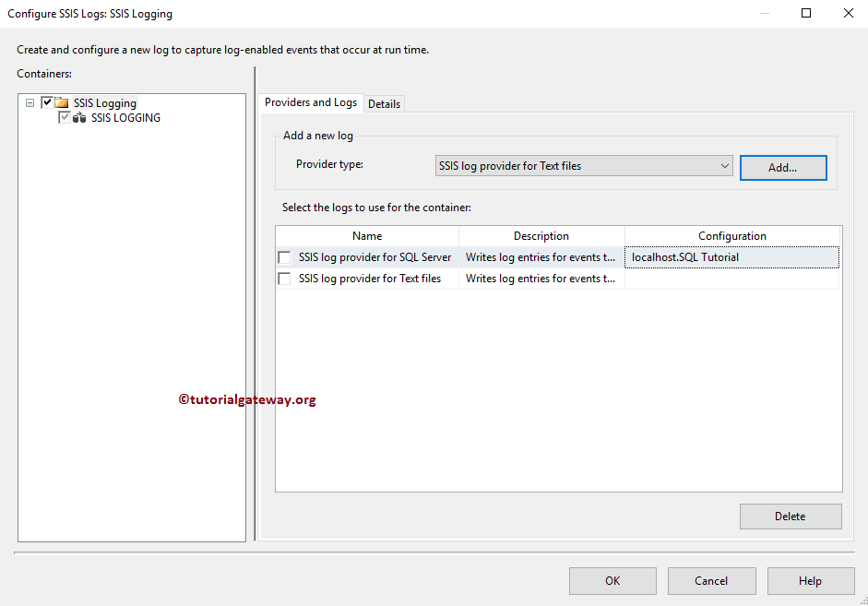The height and width of the screenshot is (606, 868).
Task: Click the Delete button
Action: [x=790, y=516]
